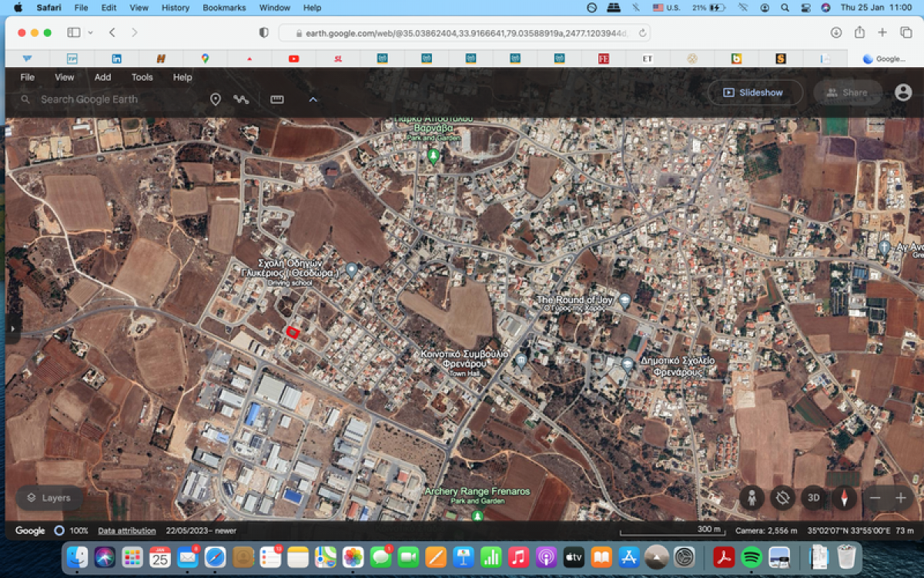Open the Data attribution link
924x578 pixels.
click(126, 531)
